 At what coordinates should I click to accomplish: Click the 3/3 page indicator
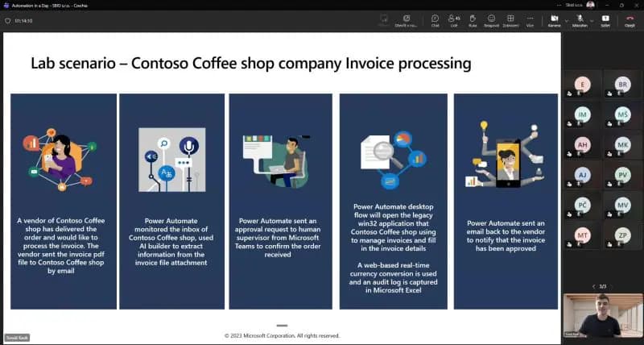[x=602, y=286]
